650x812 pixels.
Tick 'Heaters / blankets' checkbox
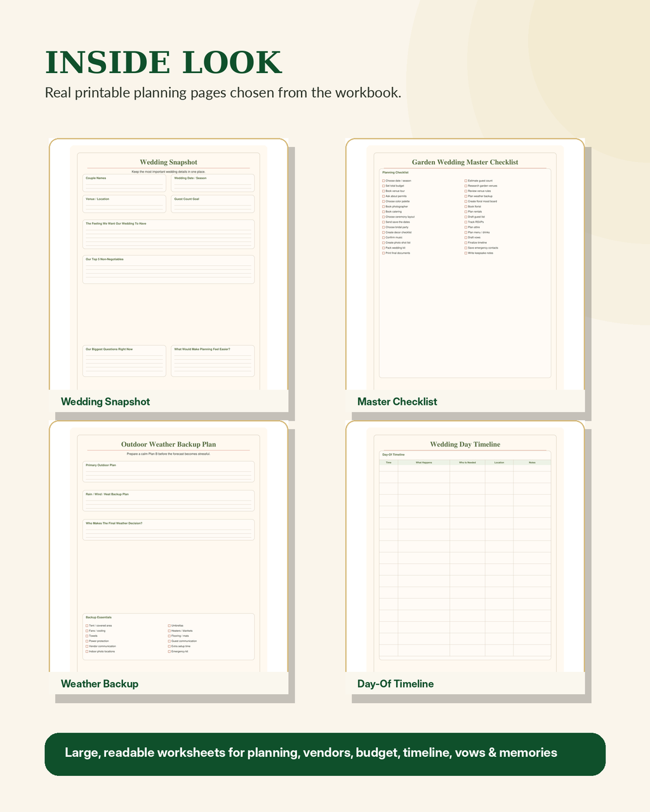point(169,631)
